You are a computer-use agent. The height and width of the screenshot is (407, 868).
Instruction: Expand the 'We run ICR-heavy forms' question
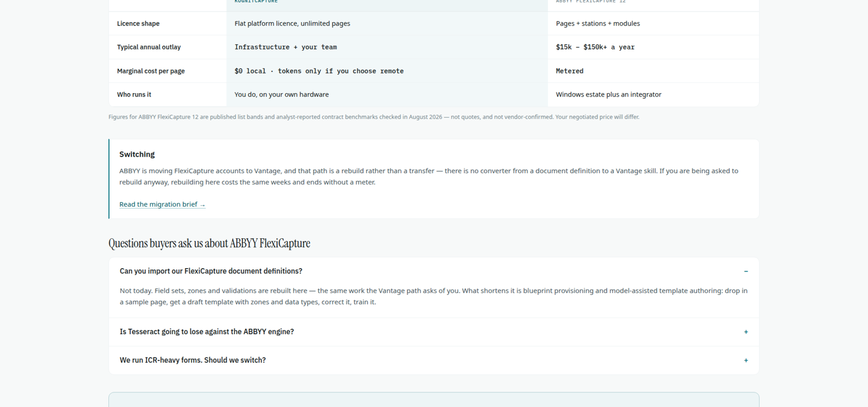pos(434,360)
